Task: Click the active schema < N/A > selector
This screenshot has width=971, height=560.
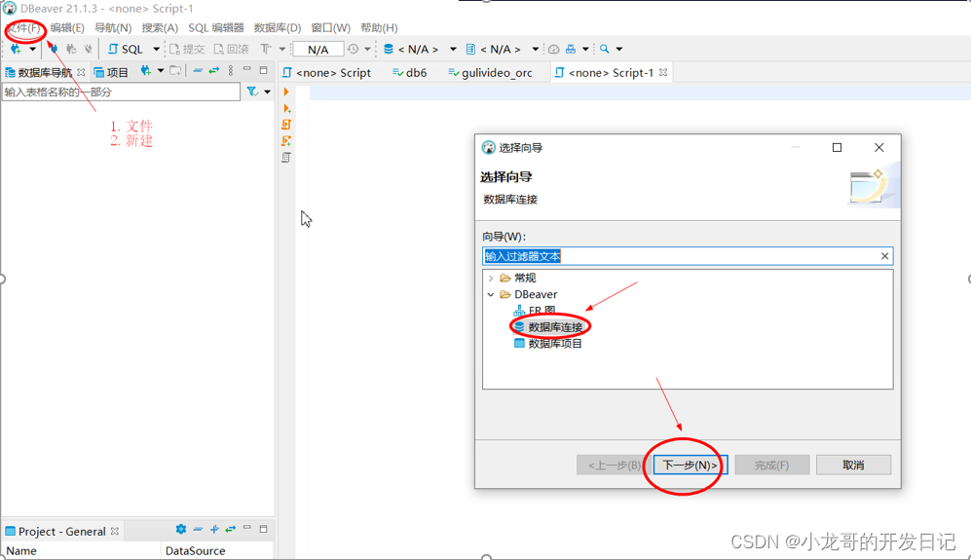Action: click(494, 49)
